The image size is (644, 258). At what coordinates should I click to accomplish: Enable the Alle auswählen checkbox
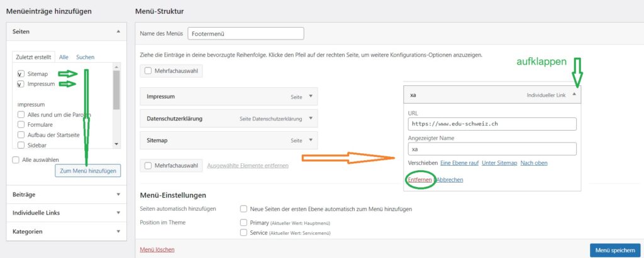[16, 160]
